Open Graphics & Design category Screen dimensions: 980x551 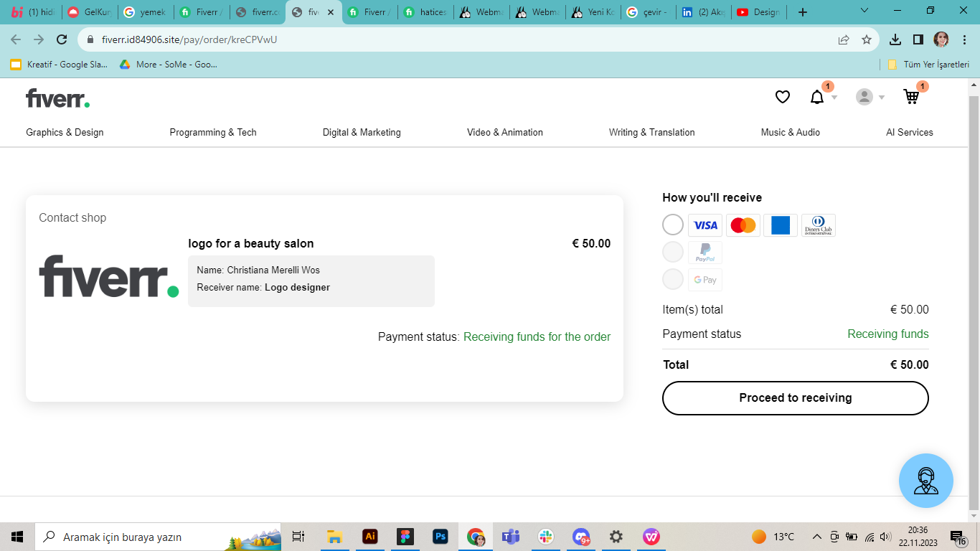[x=65, y=132]
